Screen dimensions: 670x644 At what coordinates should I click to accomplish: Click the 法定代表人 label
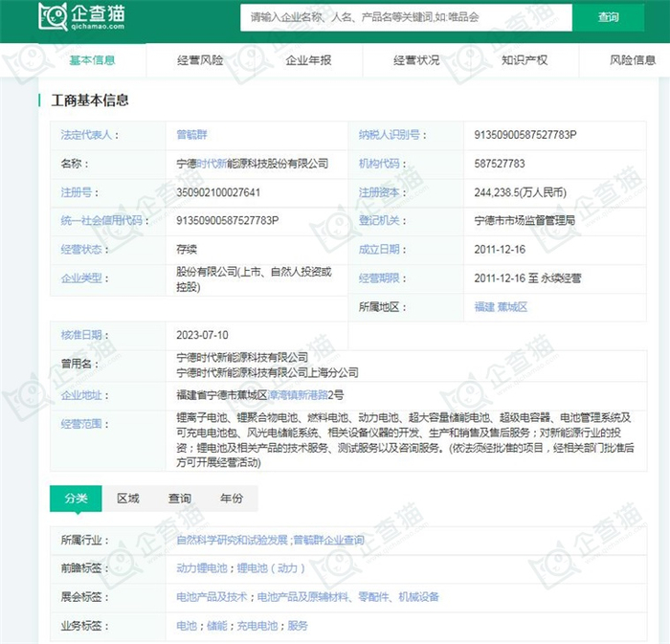[87, 135]
